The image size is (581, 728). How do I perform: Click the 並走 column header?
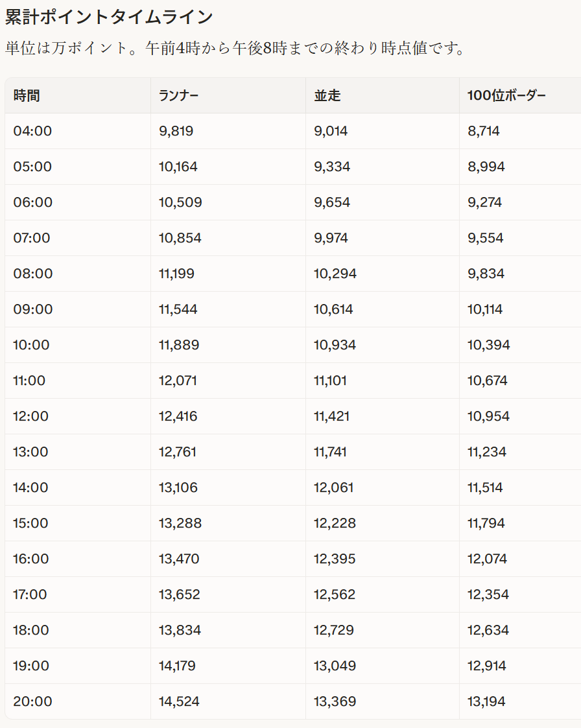pyautogui.click(x=327, y=96)
